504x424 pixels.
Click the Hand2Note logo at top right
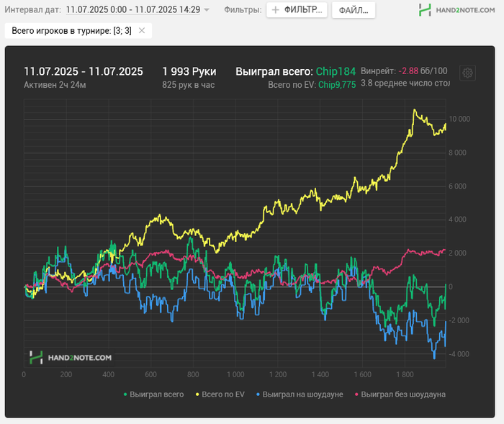[x=456, y=10]
